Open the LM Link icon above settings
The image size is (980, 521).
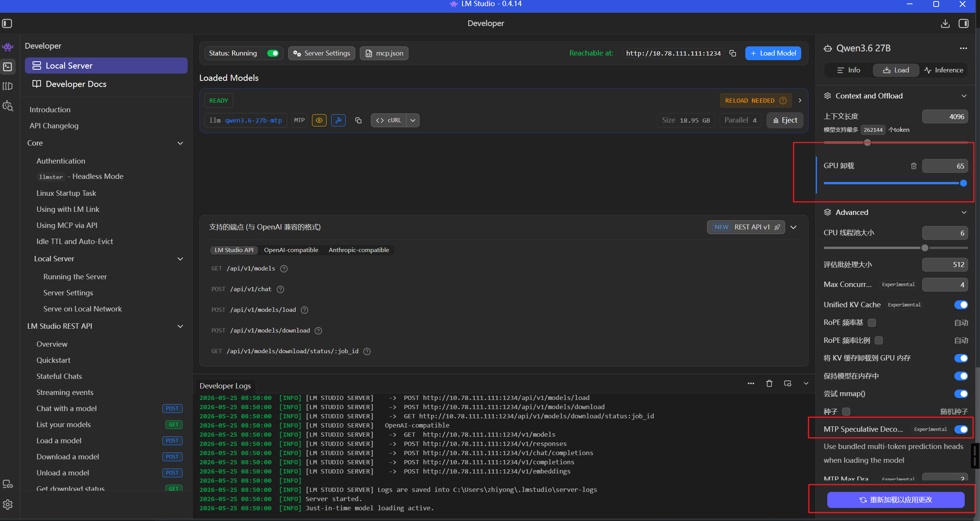tap(8, 484)
